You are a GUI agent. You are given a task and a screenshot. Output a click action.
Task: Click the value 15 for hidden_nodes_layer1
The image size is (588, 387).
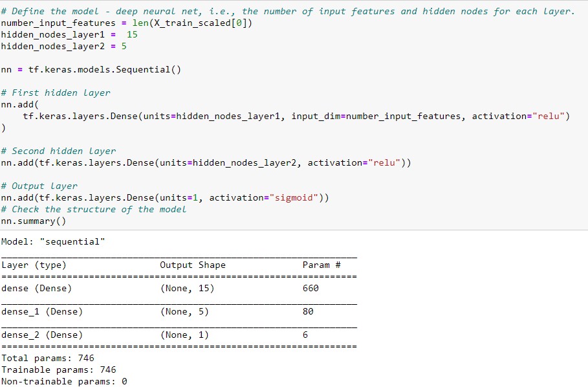point(132,34)
